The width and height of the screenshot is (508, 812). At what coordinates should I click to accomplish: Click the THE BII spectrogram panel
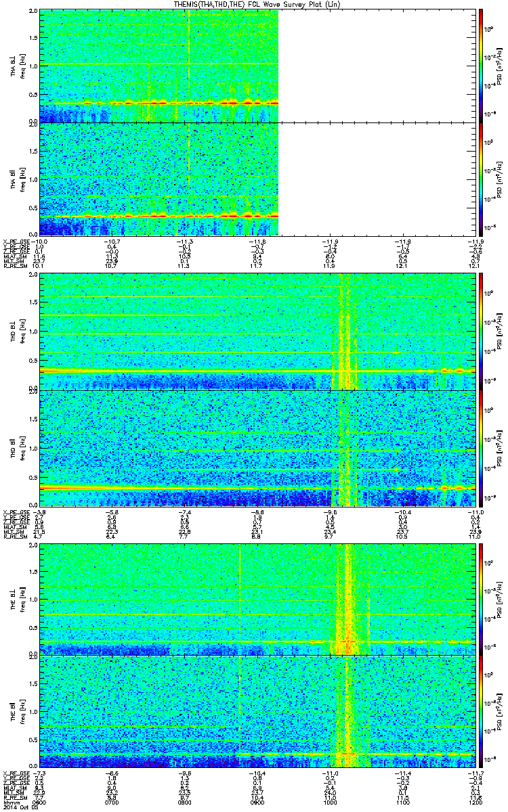click(x=256, y=711)
